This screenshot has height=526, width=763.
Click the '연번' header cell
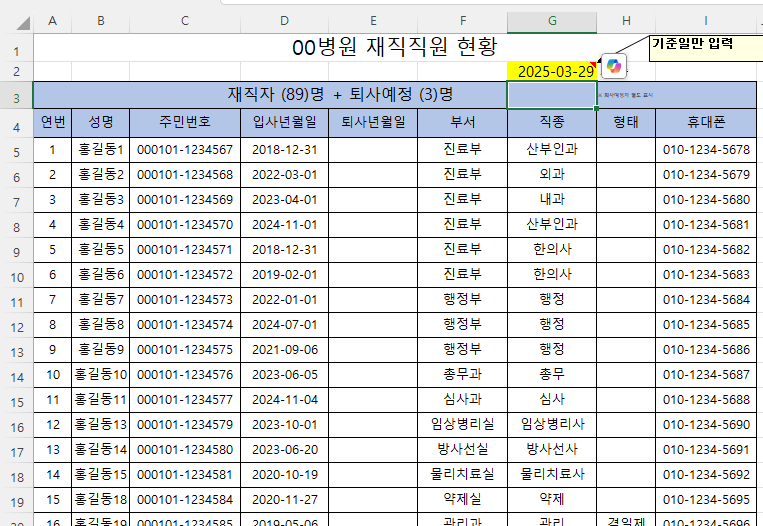(53, 123)
